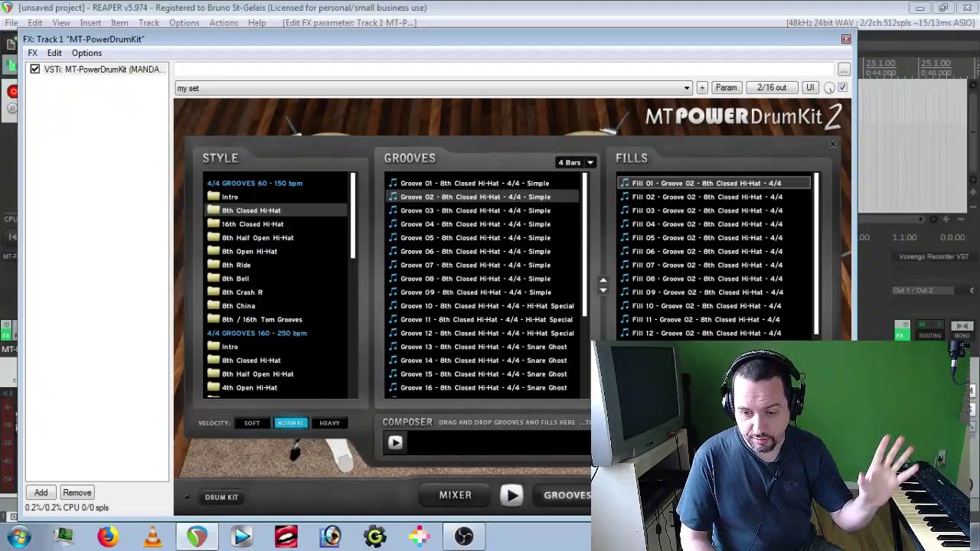Step groove length up arrow
This screenshot has height=551, width=980.
[x=603, y=280]
